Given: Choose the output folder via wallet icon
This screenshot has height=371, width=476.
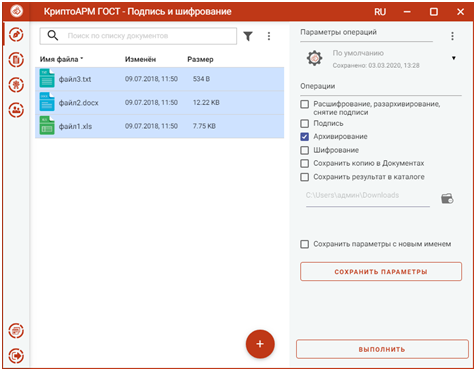Looking at the screenshot, I should pos(447,199).
